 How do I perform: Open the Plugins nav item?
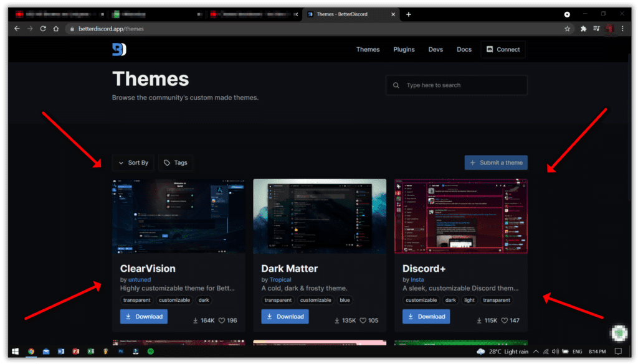click(404, 50)
